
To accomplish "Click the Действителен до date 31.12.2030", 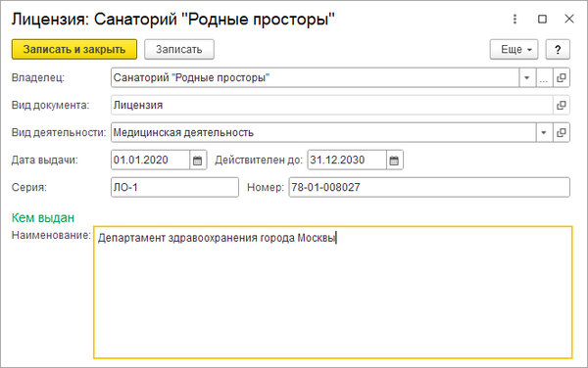I will pyautogui.click(x=347, y=161).
